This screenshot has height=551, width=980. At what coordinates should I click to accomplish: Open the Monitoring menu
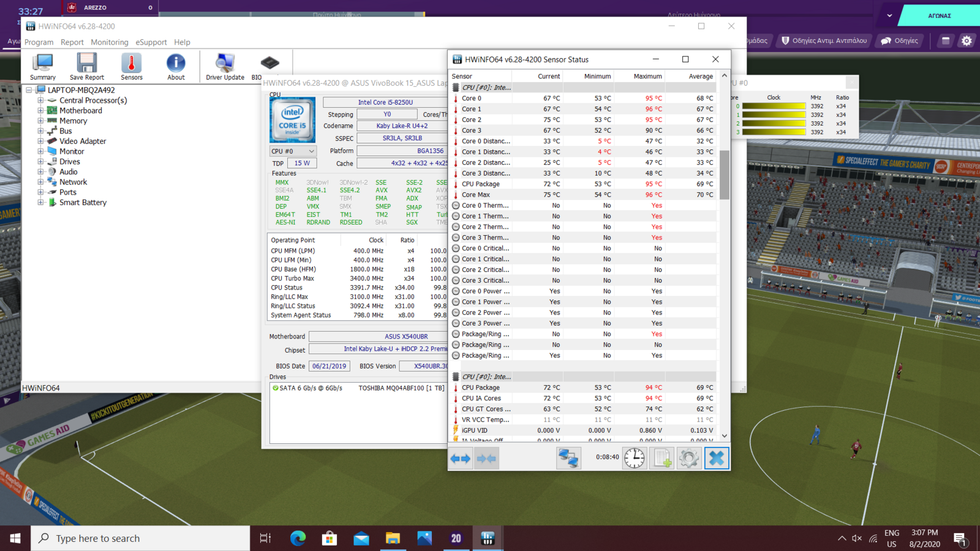(109, 42)
